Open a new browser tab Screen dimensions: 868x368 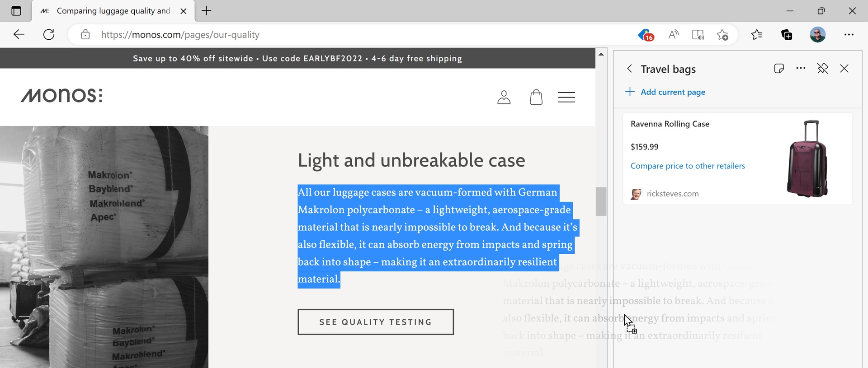(207, 11)
